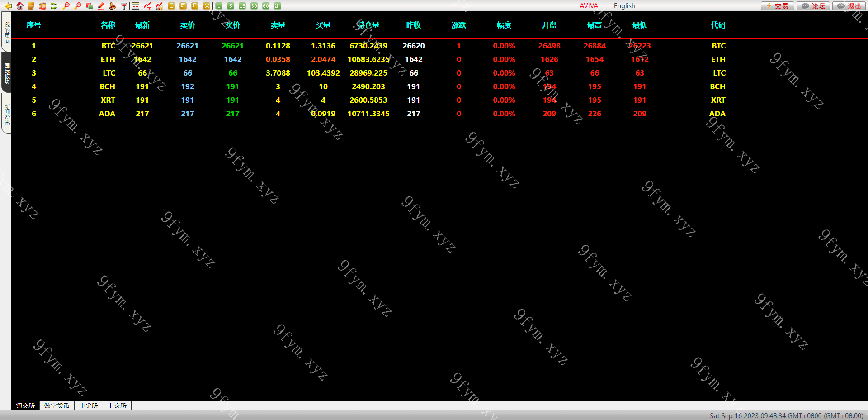Click the yellow X period icon

(207, 6)
